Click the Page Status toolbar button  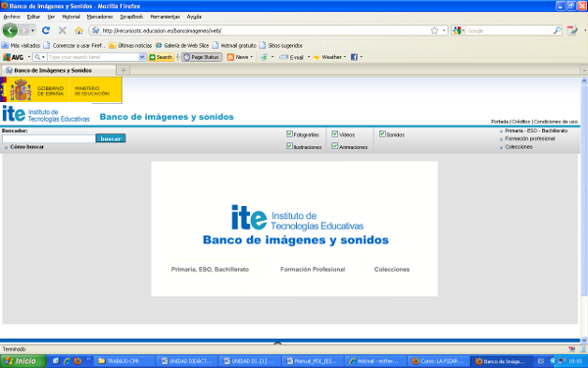(202, 57)
